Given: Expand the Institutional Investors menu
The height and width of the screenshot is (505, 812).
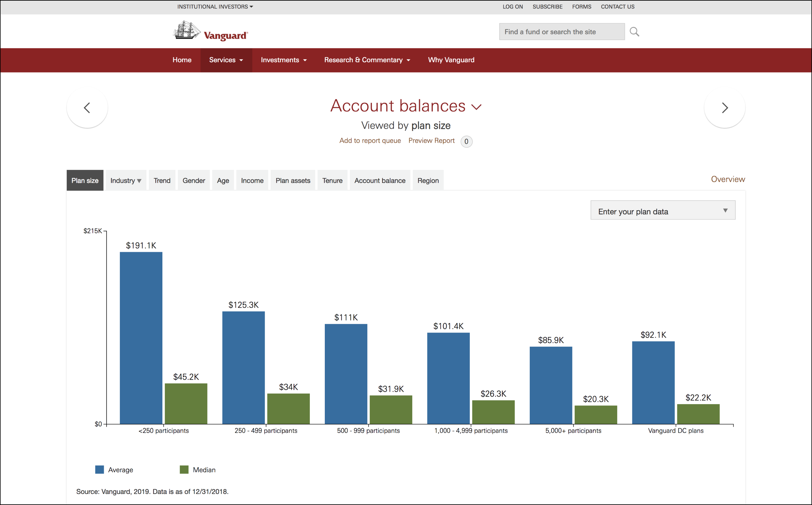Looking at the screenshot, I should (x=215, y=7).
